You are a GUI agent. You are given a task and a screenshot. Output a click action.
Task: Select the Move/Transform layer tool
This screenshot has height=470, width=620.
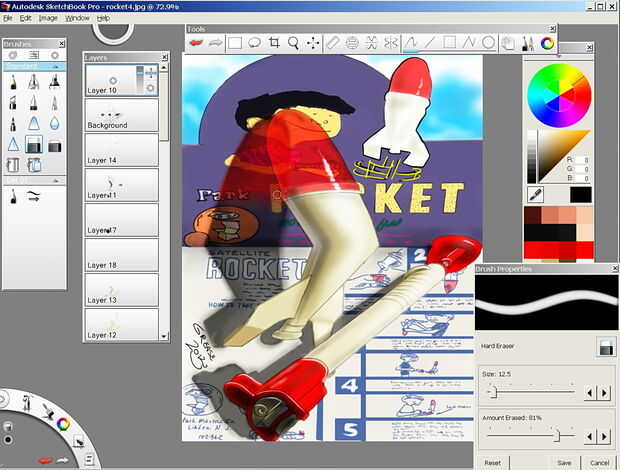[313, 43]
